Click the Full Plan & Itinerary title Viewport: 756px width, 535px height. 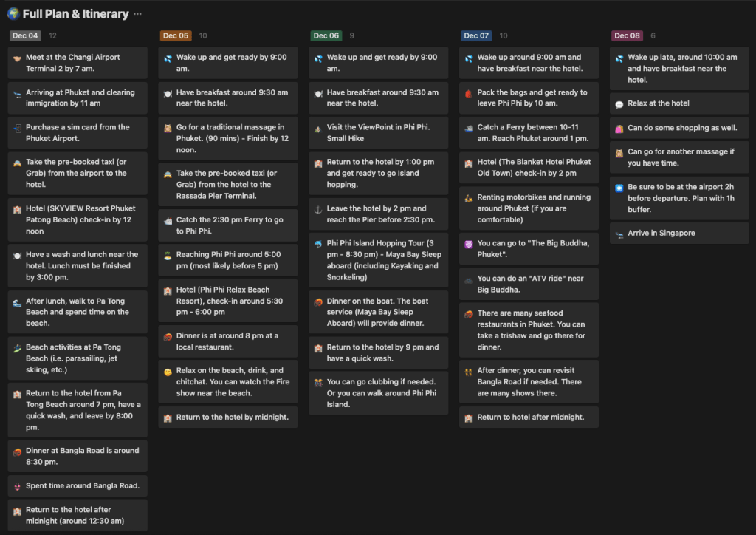tap(76, 14)
